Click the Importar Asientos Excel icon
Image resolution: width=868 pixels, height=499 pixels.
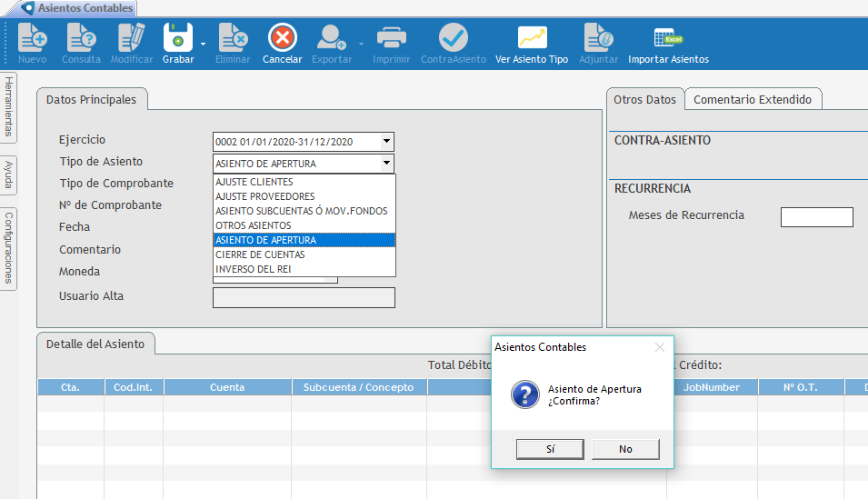point(668,38)
